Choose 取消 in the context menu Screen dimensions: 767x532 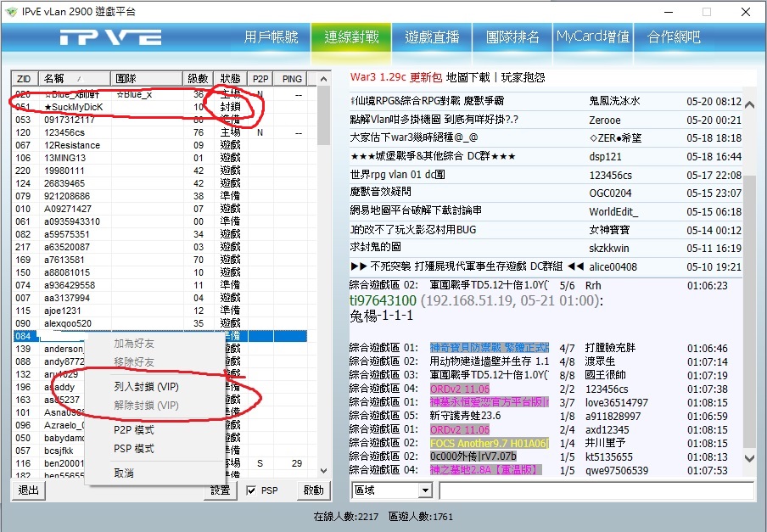(124, 473)
